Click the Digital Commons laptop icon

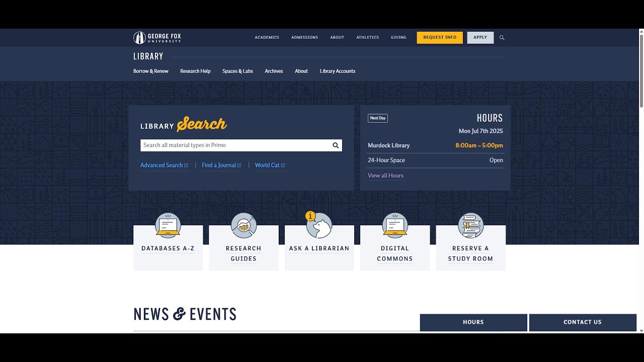(x=395, y=225)
